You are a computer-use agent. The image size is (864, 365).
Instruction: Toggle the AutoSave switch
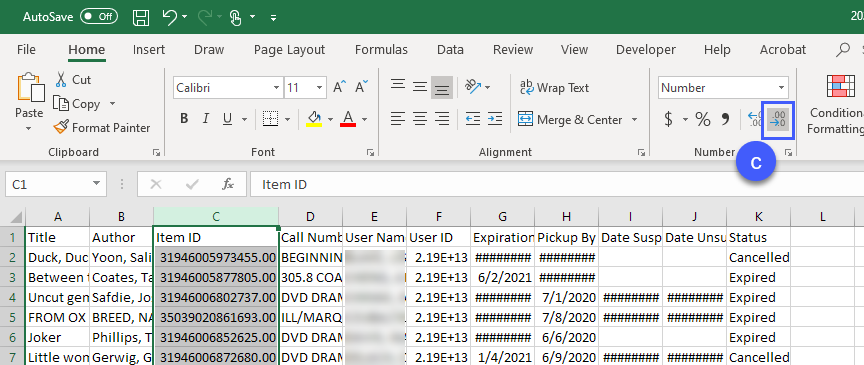pos(98,17)
